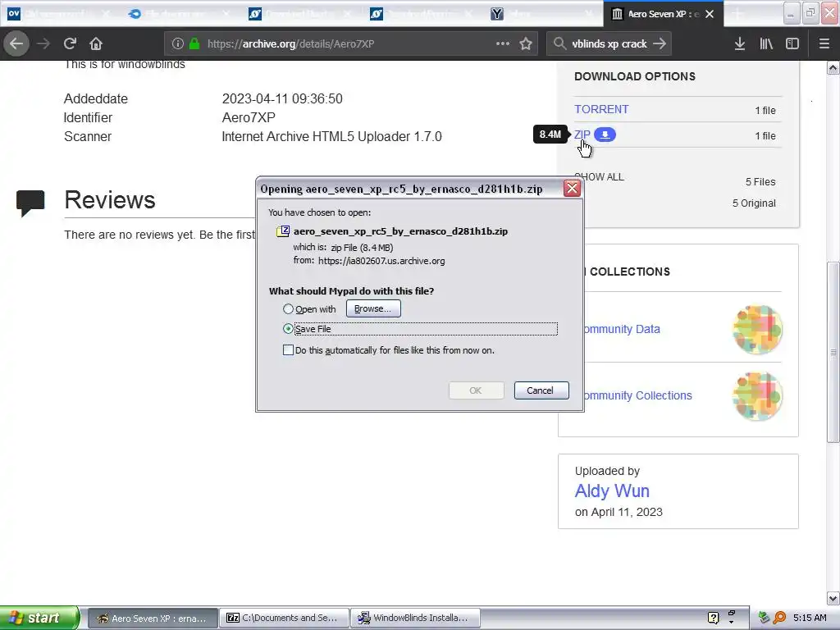Show site information via the info icon
Screen dimensions: 840x630
tap(177, 44)
